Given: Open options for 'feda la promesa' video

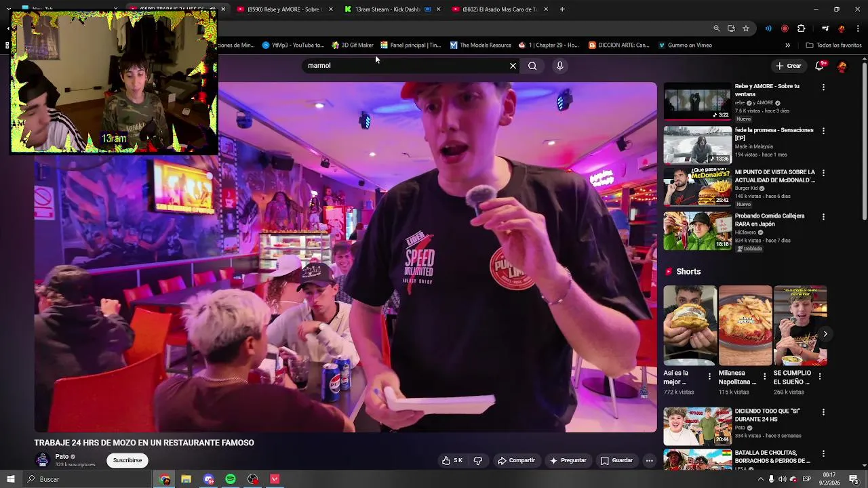Looking at the screenshot, I should (x=823, y=131).
